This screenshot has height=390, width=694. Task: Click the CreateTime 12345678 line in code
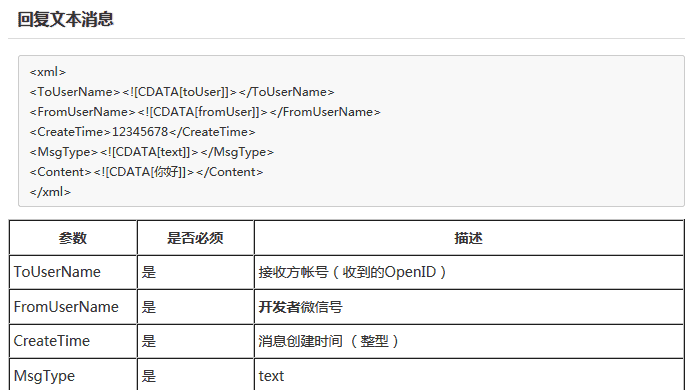tap(143, 132)
